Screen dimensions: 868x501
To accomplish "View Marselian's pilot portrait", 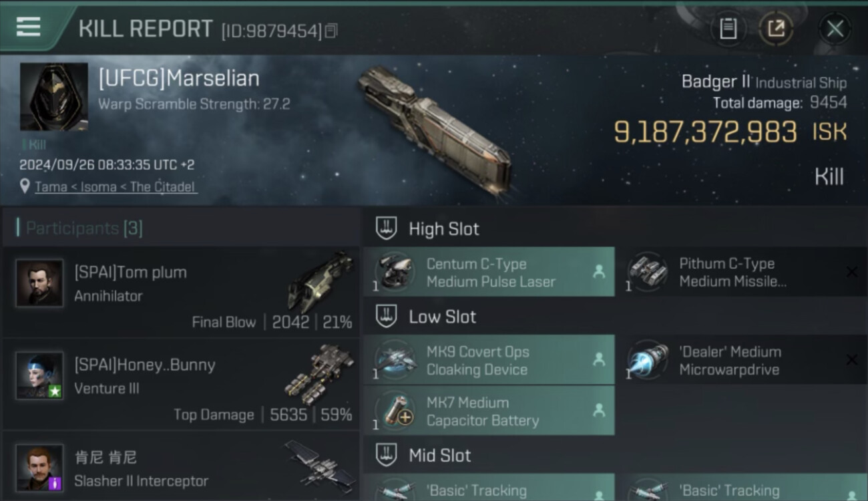I will [53, 97].
